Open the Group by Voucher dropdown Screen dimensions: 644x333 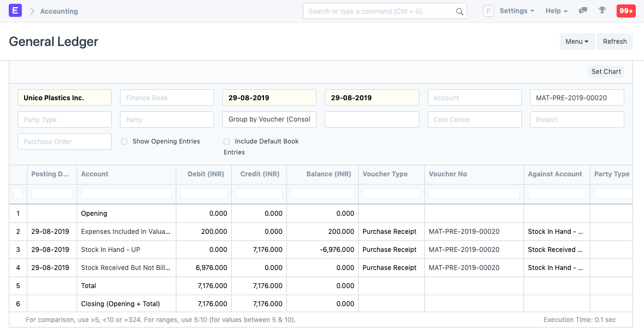tap(269, 119)
